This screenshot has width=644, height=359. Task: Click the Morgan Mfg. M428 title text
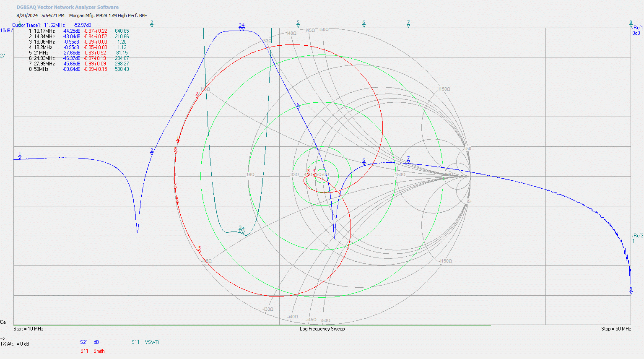pyautogui.click(x=108, y=16)
